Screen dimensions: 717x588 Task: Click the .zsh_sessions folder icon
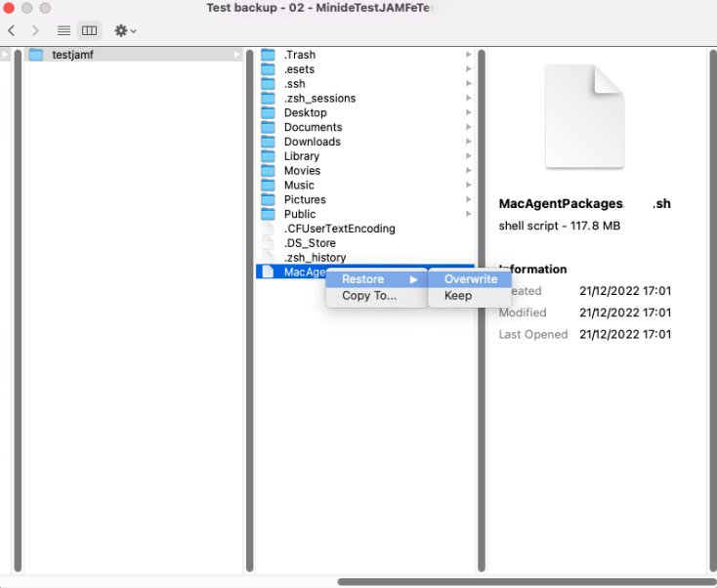(x=268, y=99)
